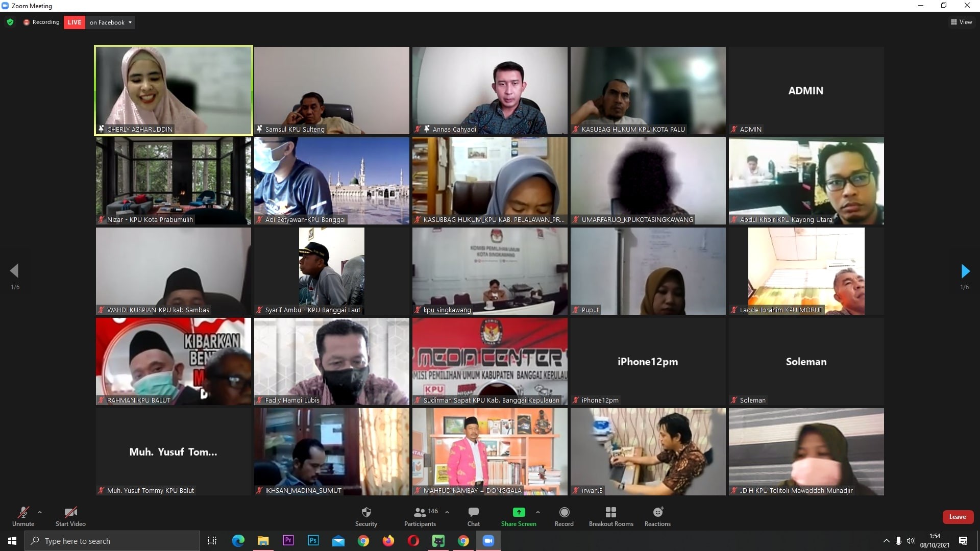Expand audio options arrow beside Unmute
This screenshot has height=551, width=980.
40,512
